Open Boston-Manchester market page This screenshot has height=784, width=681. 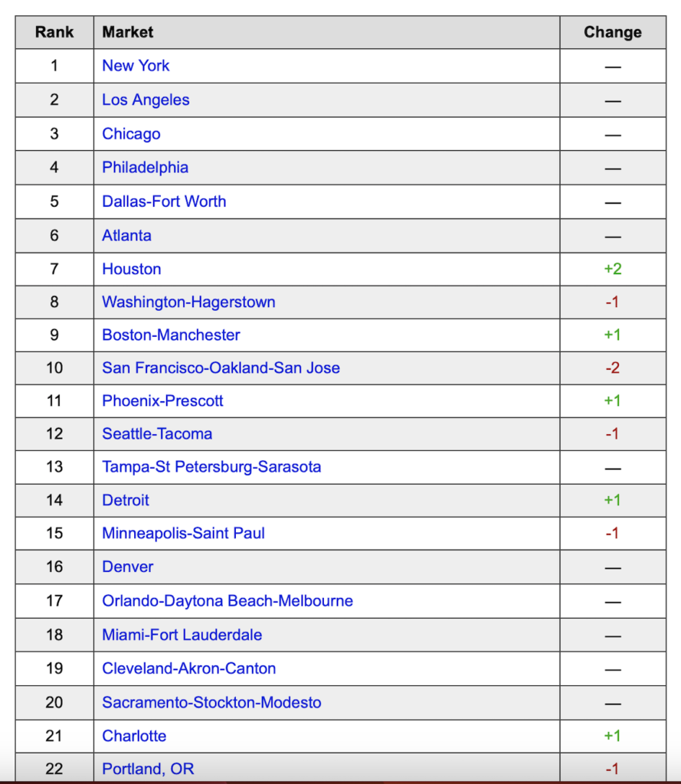tap(171, 335)
